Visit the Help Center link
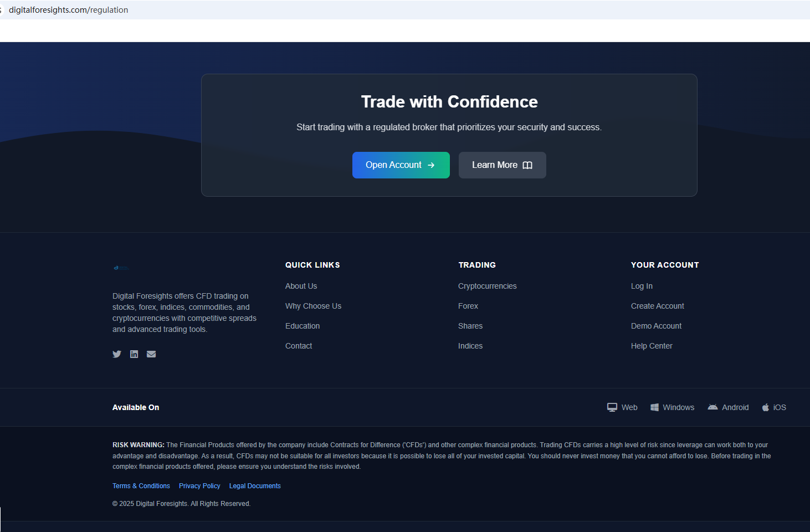 coord(652,346)
